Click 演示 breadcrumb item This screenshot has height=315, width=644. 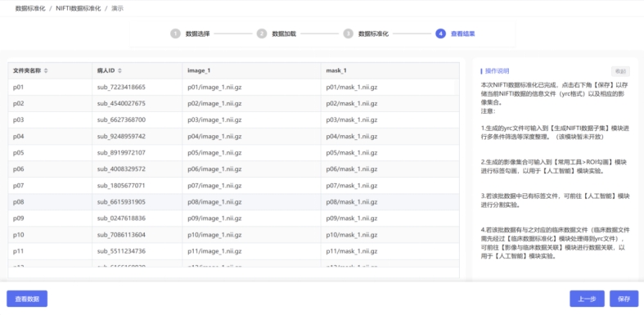pyautogui.click(x=118, y=8)
